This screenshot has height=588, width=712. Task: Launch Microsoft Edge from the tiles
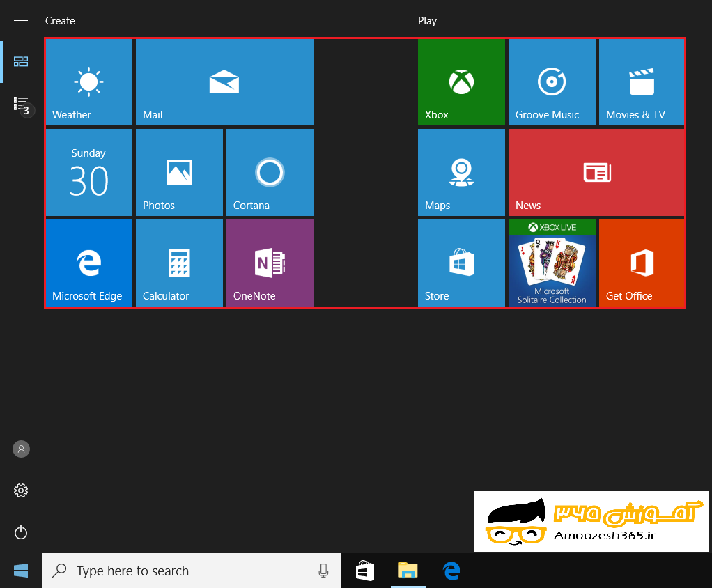[89, 263]
